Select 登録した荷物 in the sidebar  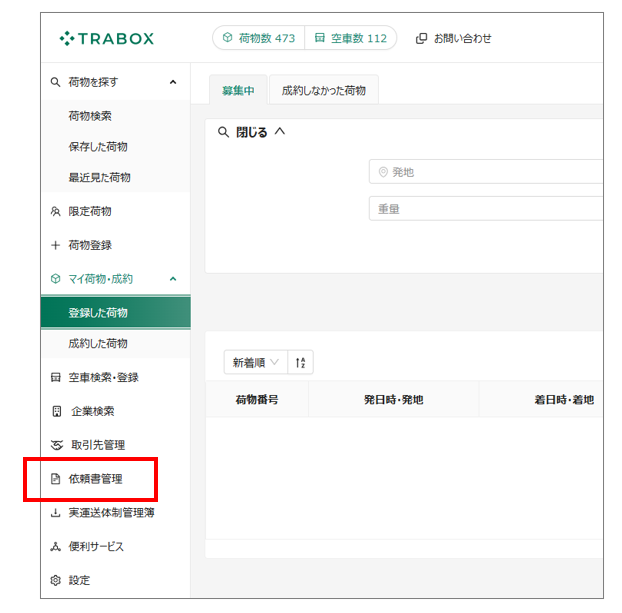(x=115, y=313)
